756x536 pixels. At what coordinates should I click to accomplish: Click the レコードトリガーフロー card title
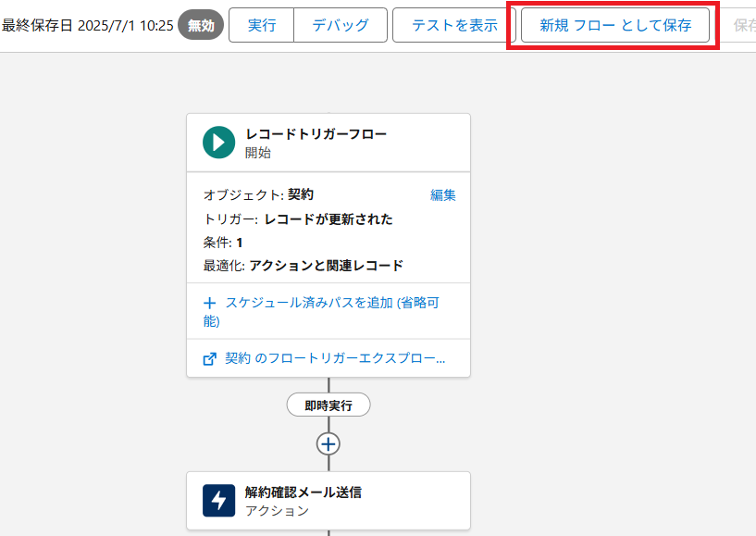(x=316, y=134)
